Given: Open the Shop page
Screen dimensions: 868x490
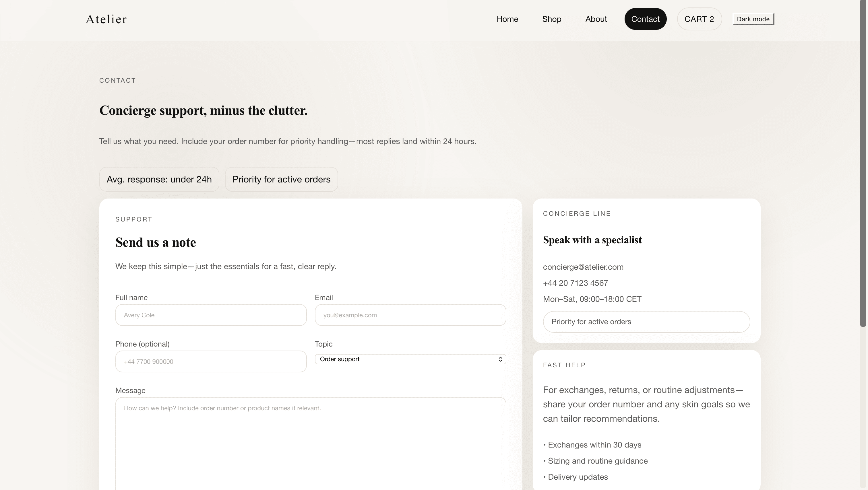Looking at the screenshot, I should (x=552, y=19).
